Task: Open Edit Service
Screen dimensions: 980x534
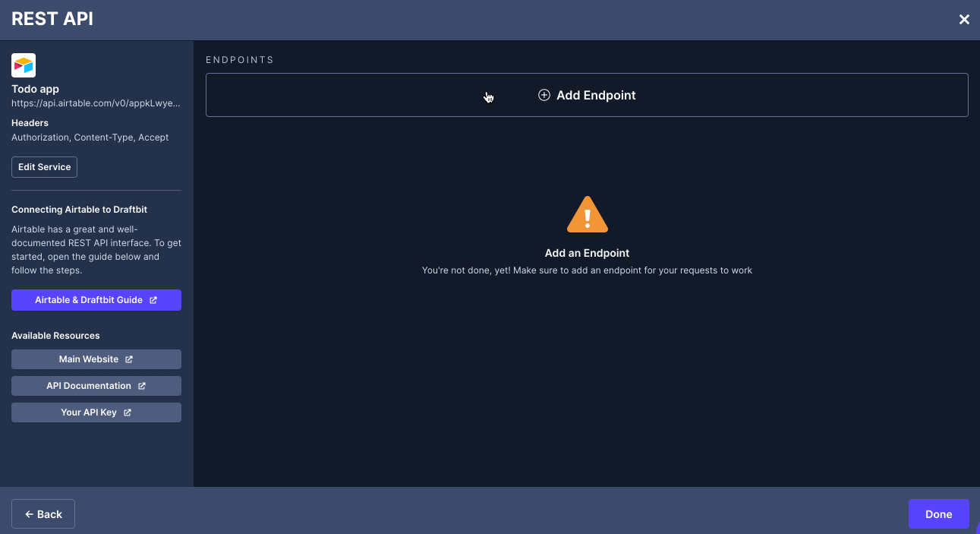Action: 44,167
